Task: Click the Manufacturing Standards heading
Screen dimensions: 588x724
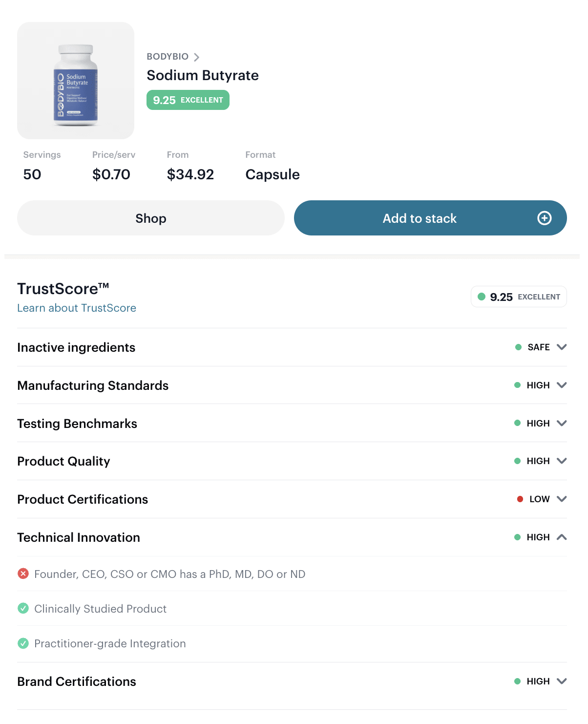Action: [93, 385]
